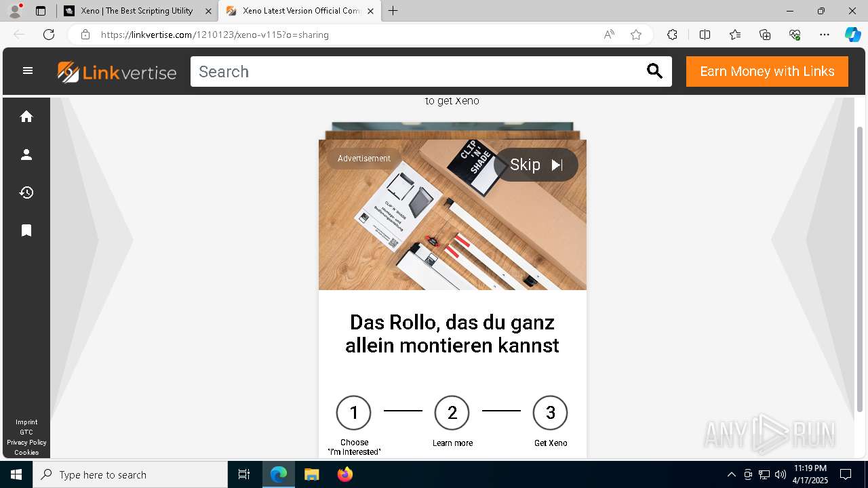
Task: Open the Copilot icon
Action: click(x=852, y=35)
